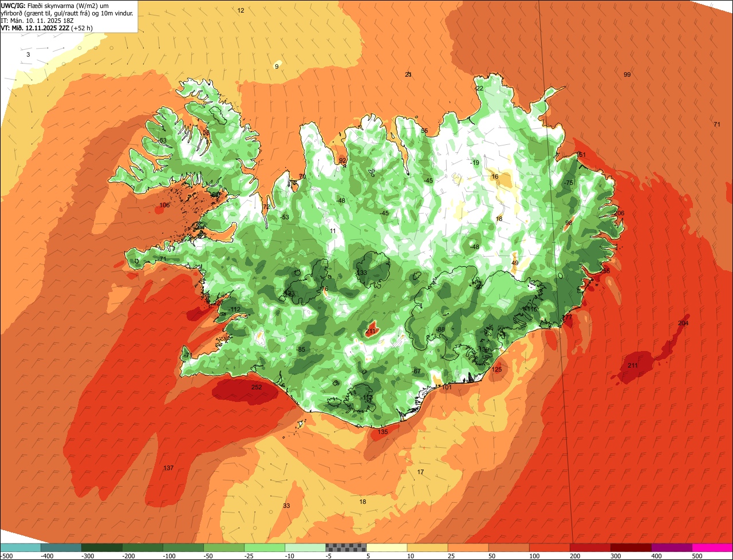Click the map value -19 in north Iceland

point(474,163)
